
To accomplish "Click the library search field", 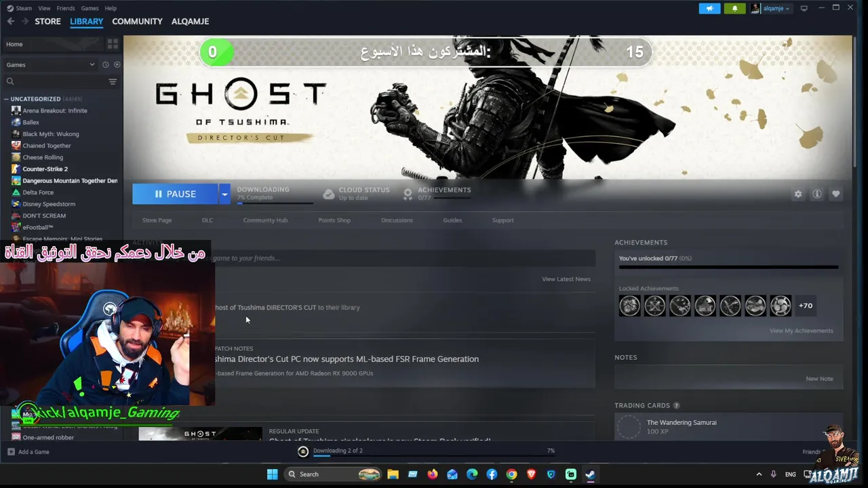I will coord(56,81).
